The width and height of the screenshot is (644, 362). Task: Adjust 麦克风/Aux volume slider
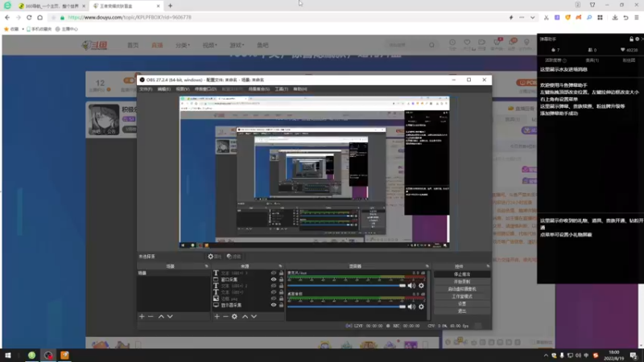click(346, 286)
